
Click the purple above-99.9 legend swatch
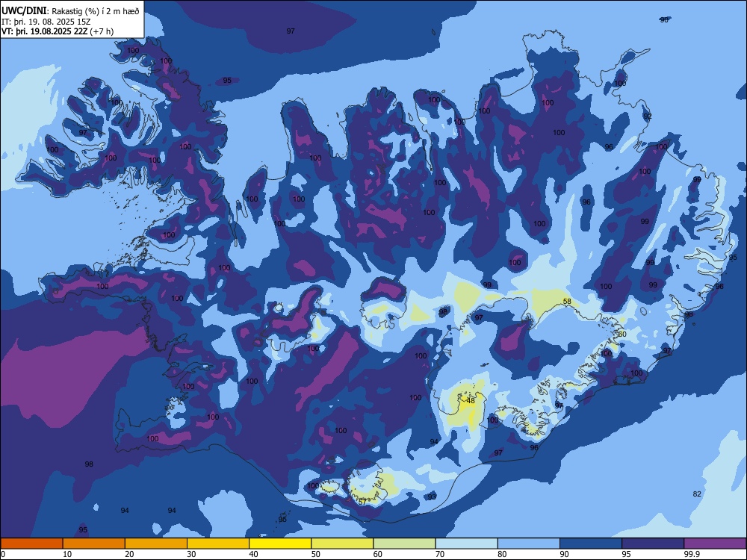pos(715,544)
